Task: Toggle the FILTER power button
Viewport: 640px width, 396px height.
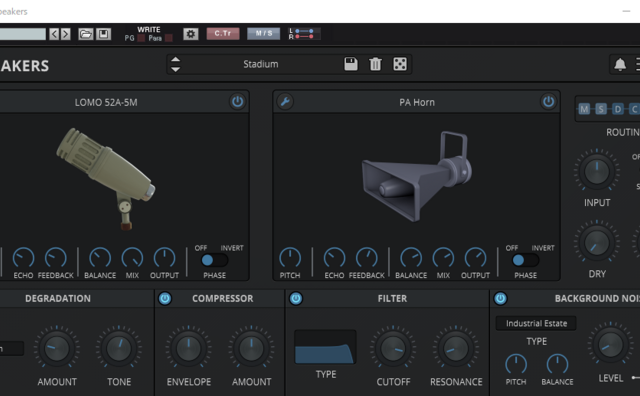Action: click(x=296, y=298)
